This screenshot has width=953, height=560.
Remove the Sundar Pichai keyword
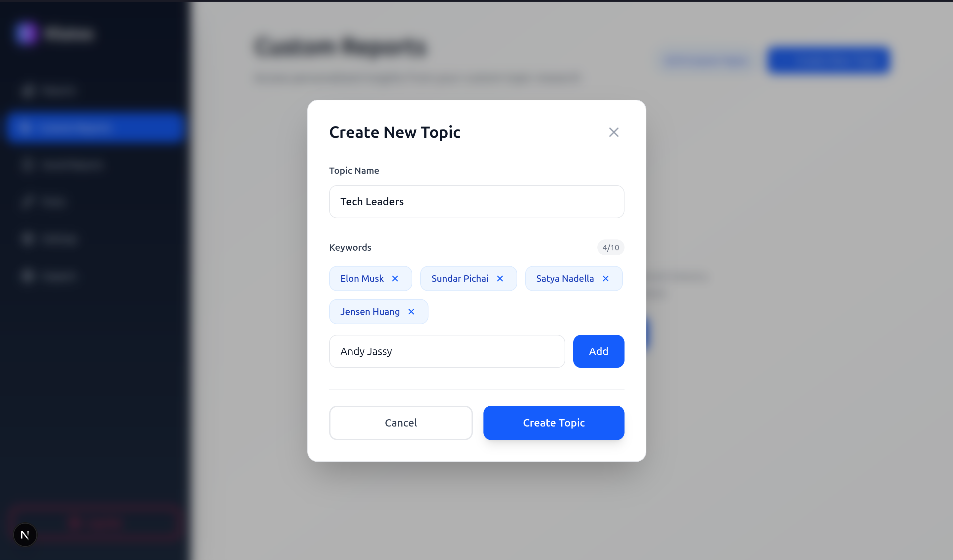[x=500, y=278]
